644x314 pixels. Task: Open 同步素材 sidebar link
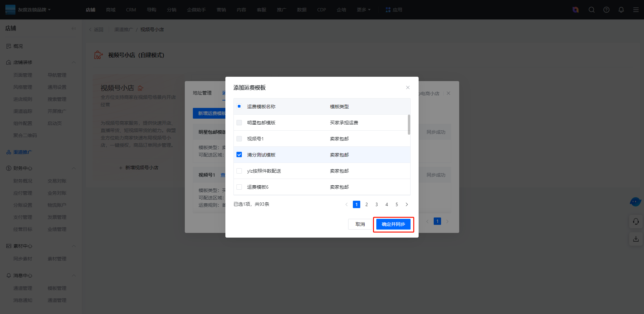(23, 259)
